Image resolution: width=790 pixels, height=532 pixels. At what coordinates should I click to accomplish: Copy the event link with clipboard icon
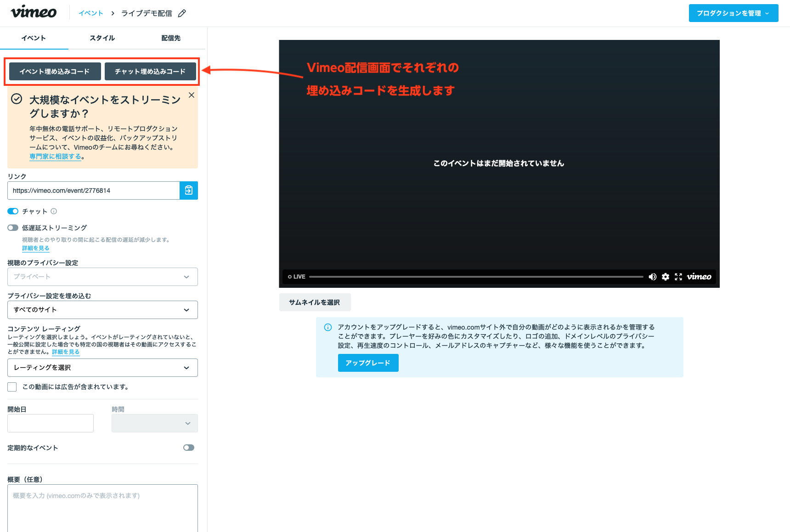[x=188, y=190]
